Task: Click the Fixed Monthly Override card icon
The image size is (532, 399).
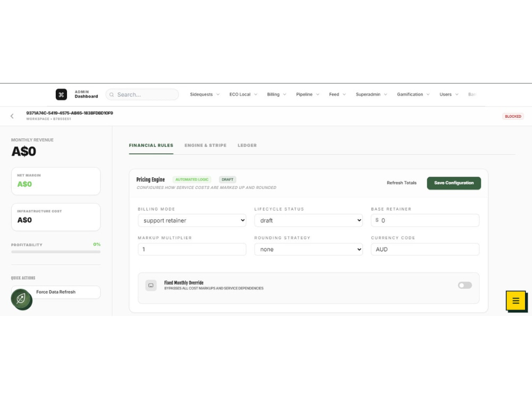Action: 151,285
